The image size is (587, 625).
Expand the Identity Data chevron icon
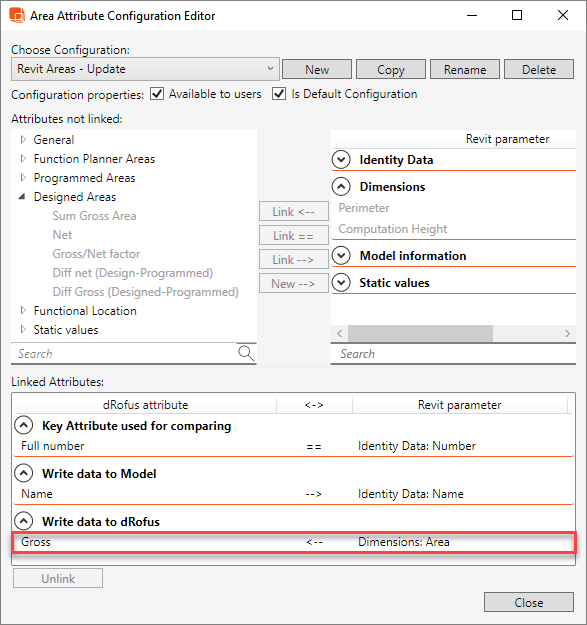click(341, 159)
